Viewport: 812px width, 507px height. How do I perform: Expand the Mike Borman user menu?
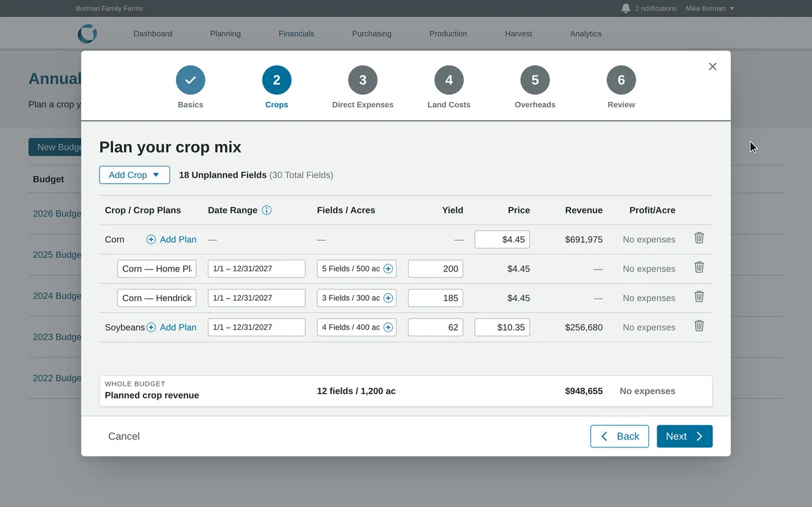click(x=710, y=8)
